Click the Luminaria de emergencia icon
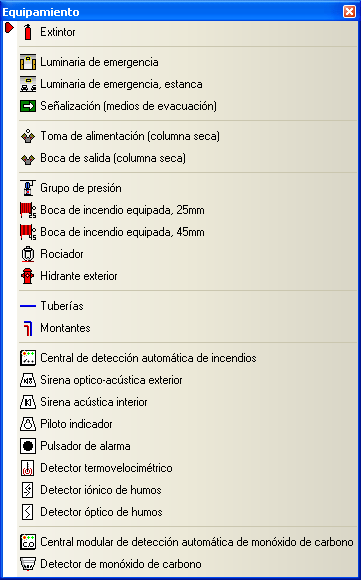 pyautogui.click(x=28, y=62)
